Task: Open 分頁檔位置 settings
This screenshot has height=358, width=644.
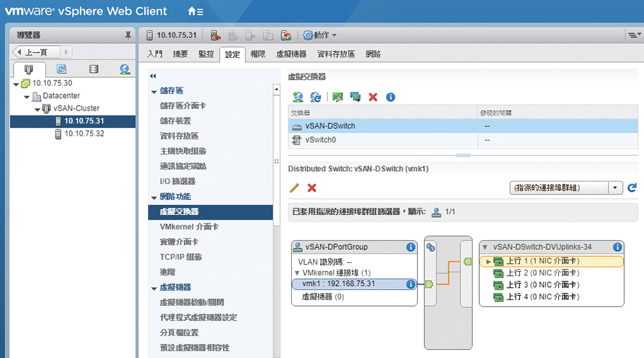Action: 179,332
